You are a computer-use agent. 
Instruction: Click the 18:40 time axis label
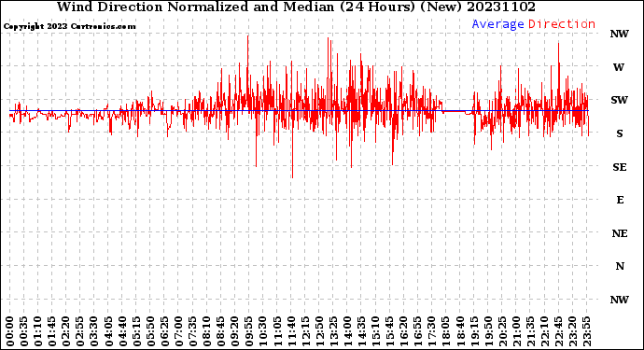pos(460,331)
